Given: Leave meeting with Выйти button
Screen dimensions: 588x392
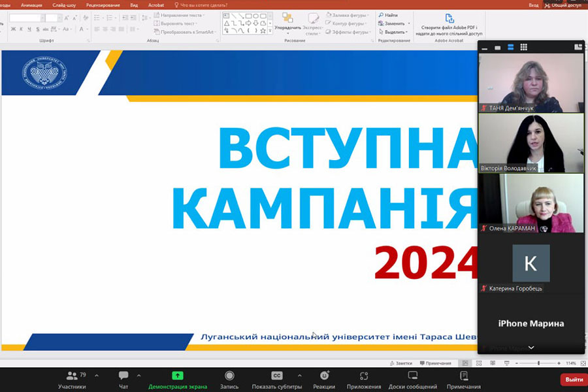Looking at the screenshot, I should [x=574, y=380].
